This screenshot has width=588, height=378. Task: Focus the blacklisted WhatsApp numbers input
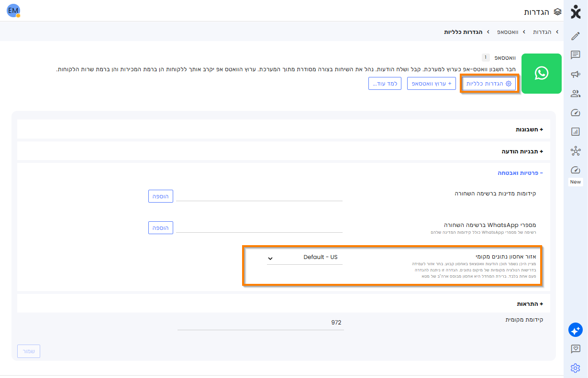pos(259,227)
